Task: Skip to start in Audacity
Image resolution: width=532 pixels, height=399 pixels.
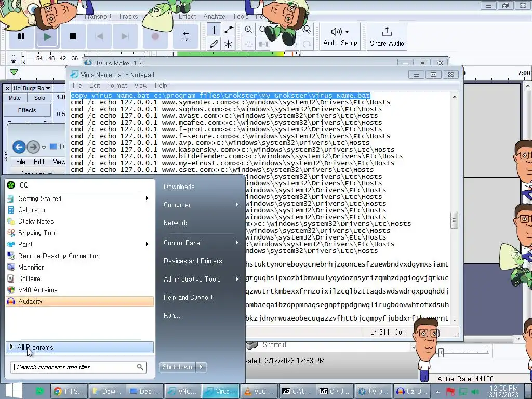Action: pos(99,36)
